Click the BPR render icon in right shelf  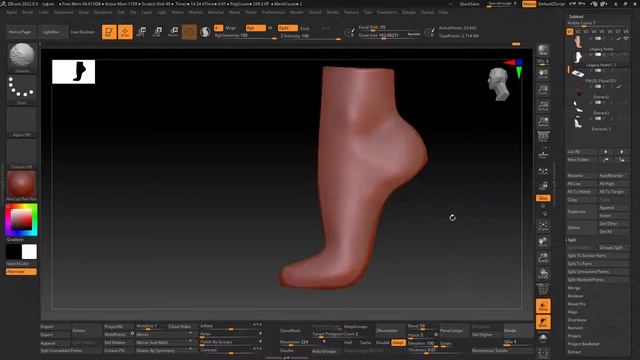pos(543,51)
